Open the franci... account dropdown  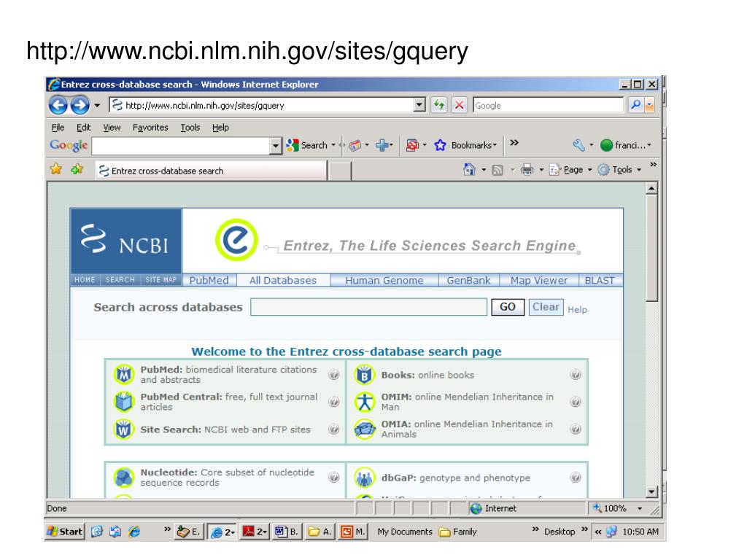(x=625, y=145)
